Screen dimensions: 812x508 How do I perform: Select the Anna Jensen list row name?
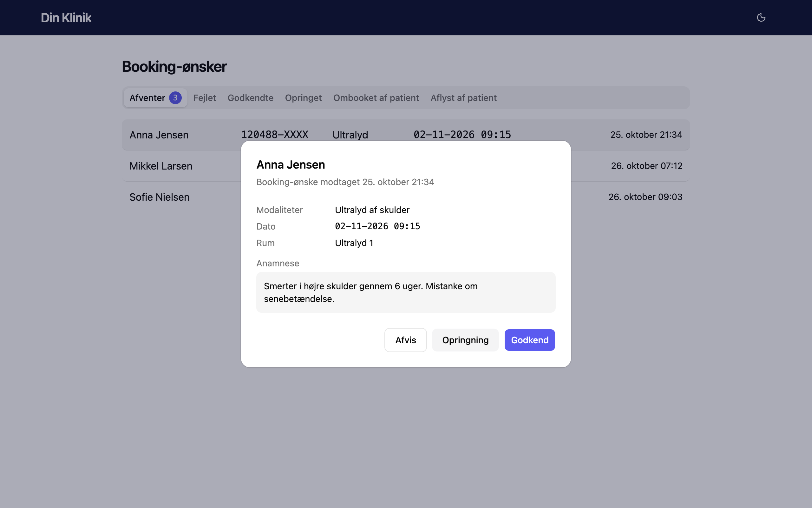point(159,135)
